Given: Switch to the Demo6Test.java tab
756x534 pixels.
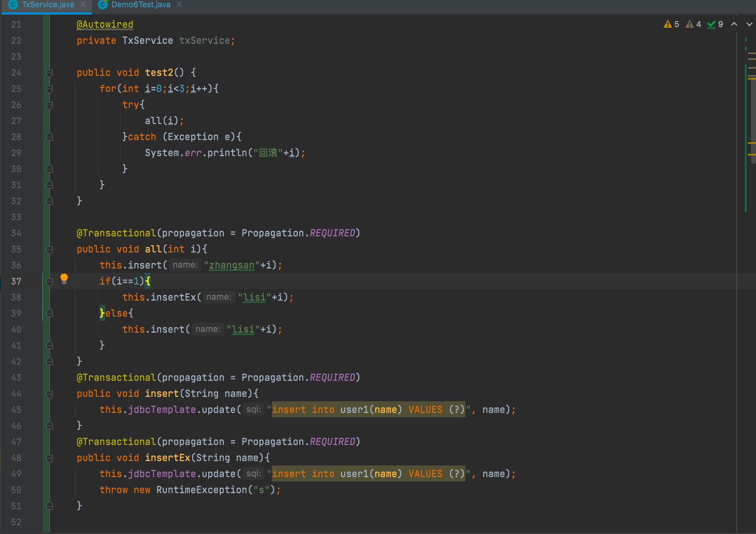Looking at the screenshot, I should pos(141,5).
